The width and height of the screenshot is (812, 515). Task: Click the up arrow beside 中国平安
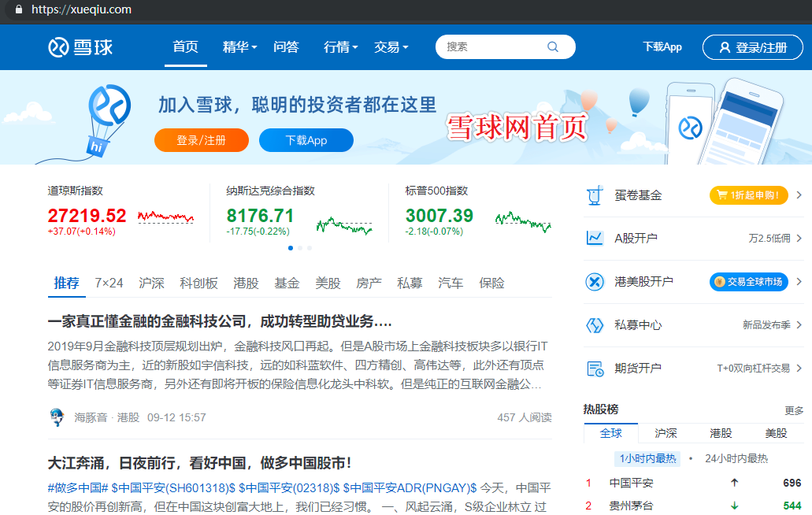(x=734, y=483)
